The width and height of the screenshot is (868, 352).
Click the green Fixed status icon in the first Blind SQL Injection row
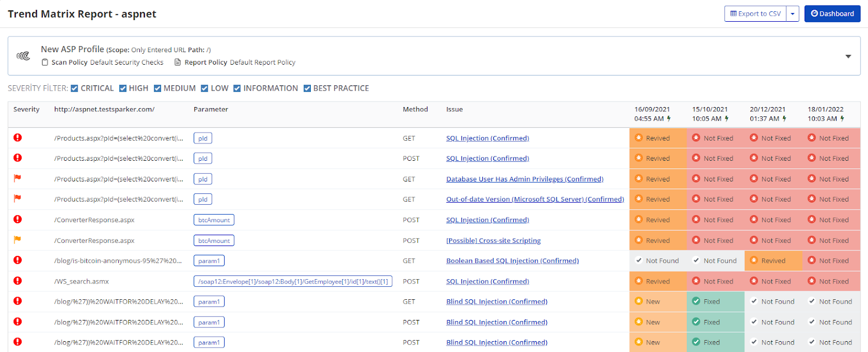pos(696,301)
